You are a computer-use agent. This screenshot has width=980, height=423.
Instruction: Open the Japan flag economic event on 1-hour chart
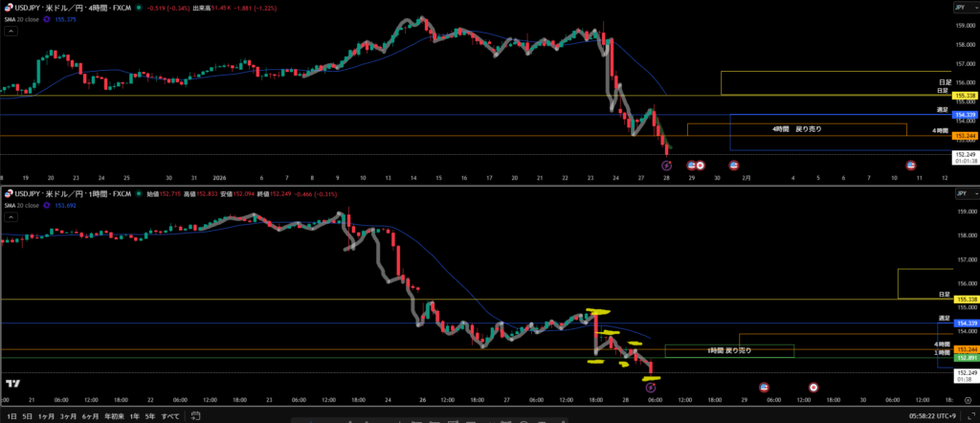[813, 388]
